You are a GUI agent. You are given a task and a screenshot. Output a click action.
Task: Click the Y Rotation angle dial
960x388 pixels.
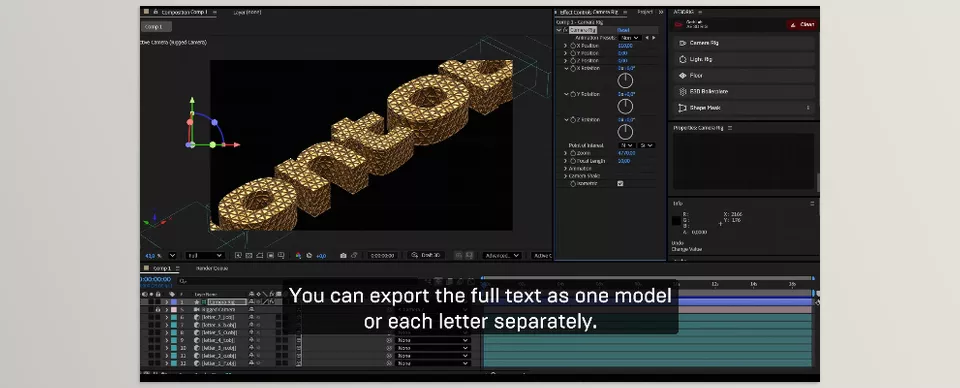pyautogui.click(x=624, y=106)
